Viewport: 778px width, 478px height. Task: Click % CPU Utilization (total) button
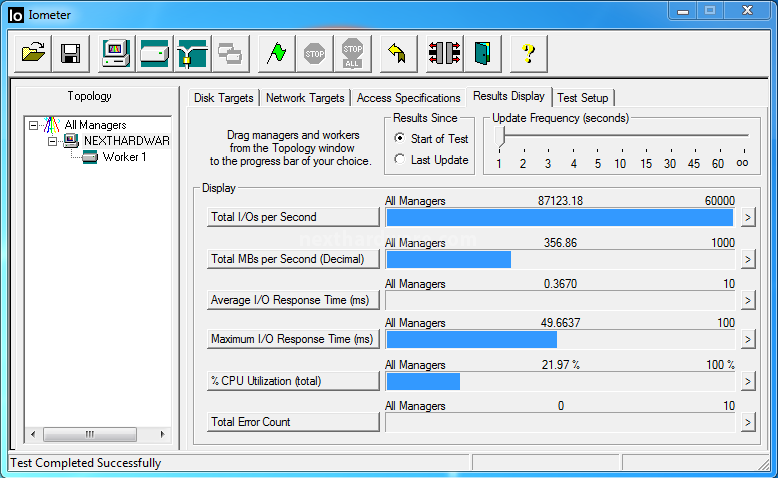click(293, 381)
